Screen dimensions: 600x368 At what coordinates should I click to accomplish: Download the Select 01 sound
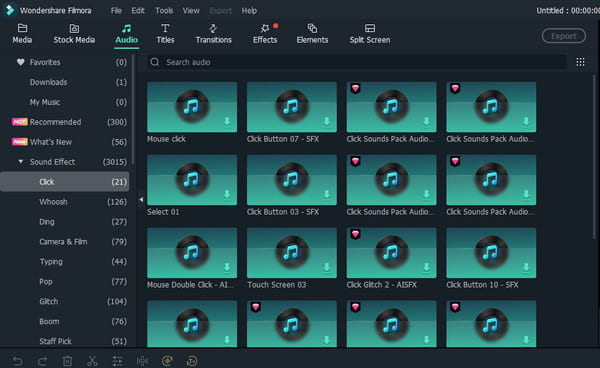[227, 194]
